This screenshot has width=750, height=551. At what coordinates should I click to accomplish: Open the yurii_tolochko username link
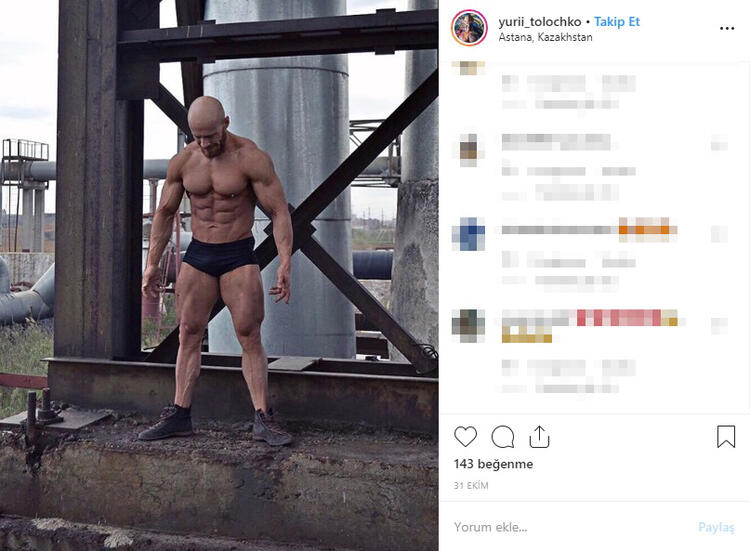click(x=540, y=22)
